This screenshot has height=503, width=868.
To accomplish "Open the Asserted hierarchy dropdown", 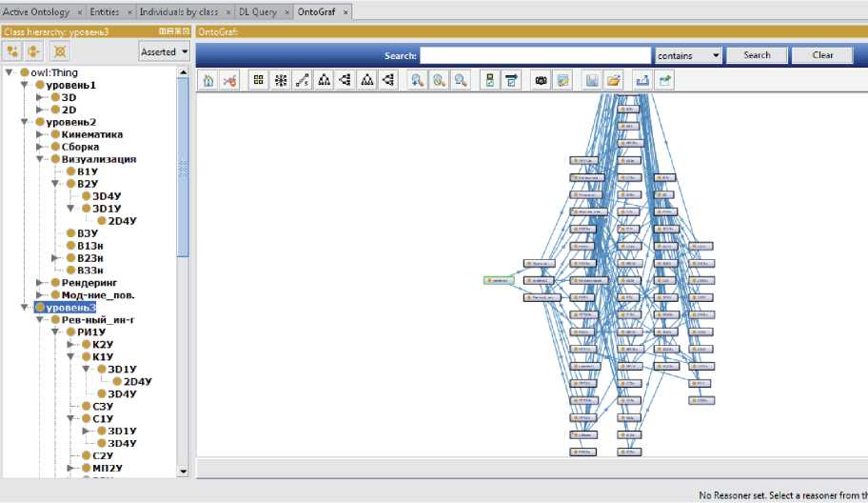I will pos(165,52).
